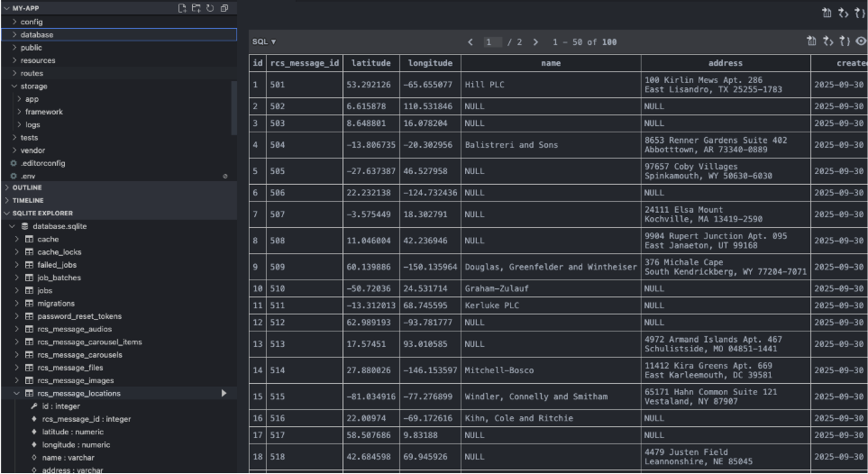Viewport: 868px width, 474px height.
Task: Click the address column header
Action: (x=726, y=63)
